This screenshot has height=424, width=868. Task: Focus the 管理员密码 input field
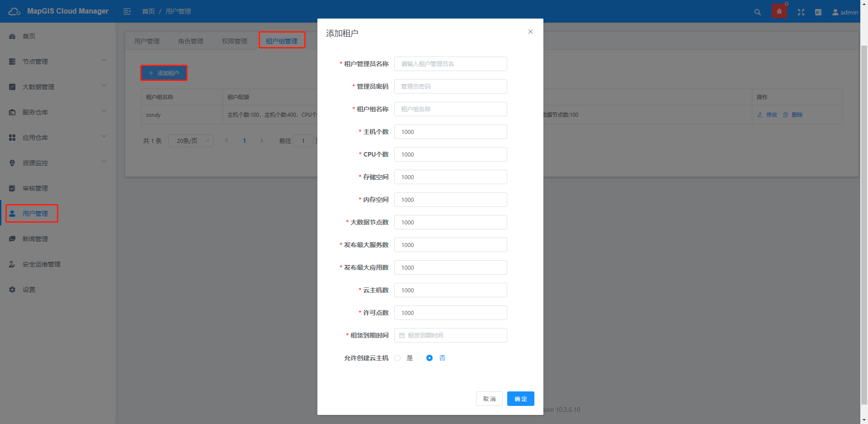tap(451, 86)
